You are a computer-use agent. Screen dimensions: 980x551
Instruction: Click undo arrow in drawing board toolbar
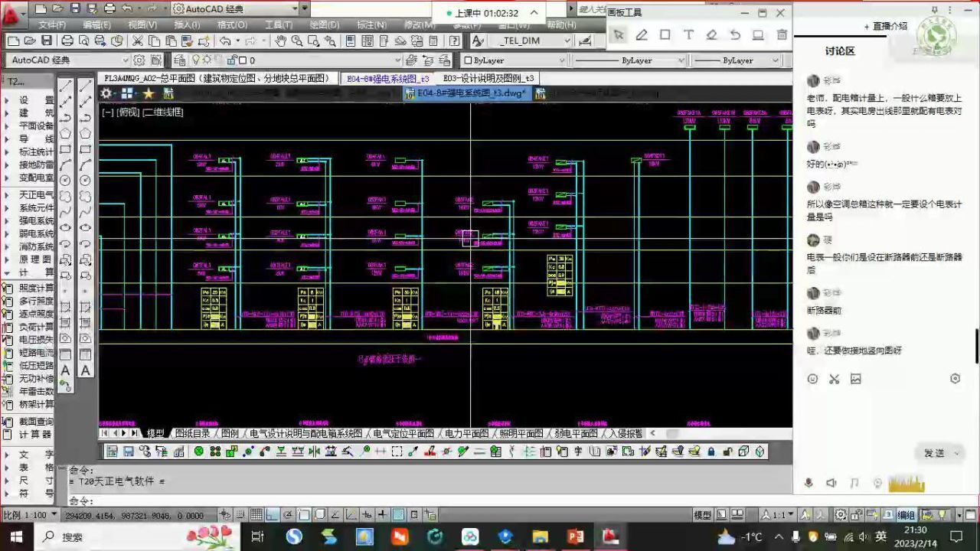(x=735, y=34)
